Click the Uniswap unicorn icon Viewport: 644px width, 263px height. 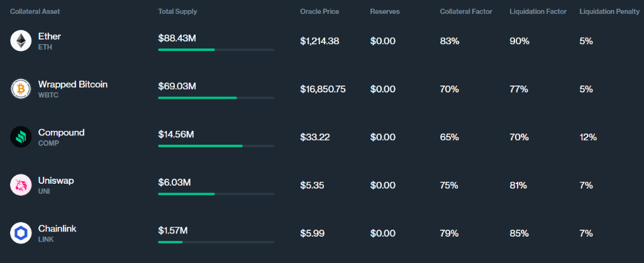21,185
